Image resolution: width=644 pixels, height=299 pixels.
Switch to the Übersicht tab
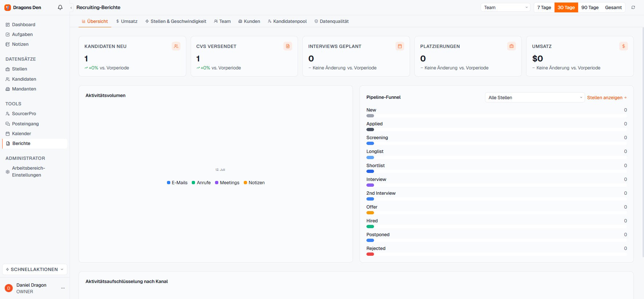click(x=95, y=21)
